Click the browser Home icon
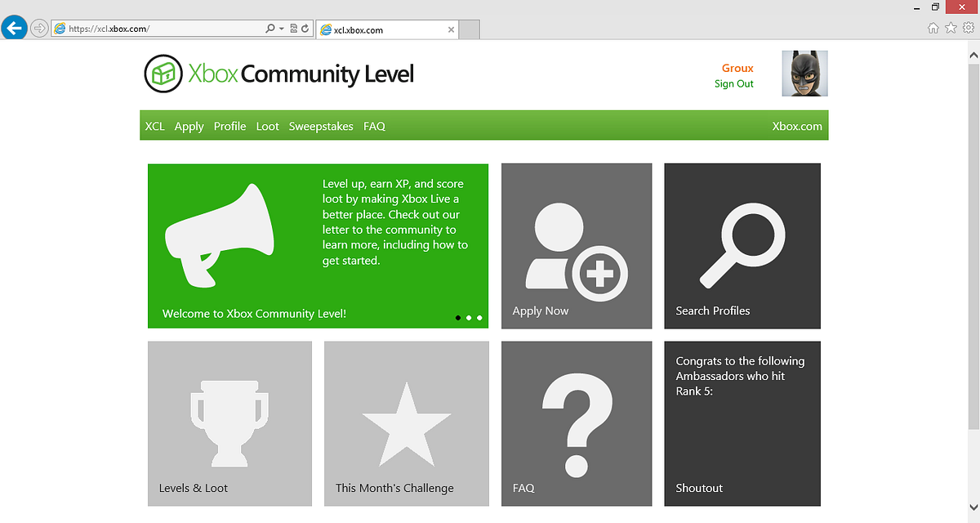Viewport: 980px width, 523px height. tap(933, 28)
